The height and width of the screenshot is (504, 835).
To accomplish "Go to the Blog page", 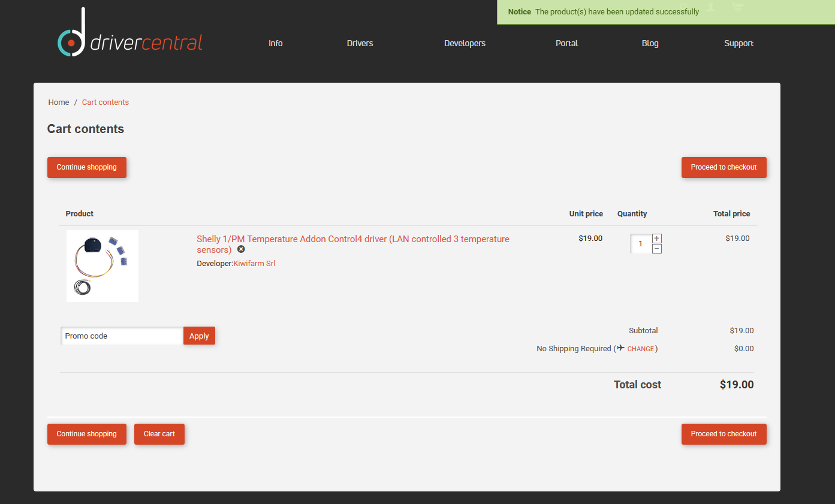I will (650, 43).
